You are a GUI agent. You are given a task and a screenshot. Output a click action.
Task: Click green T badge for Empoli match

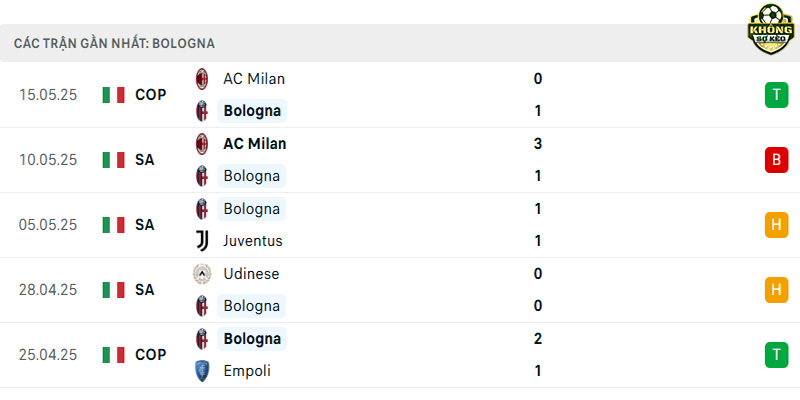[x=776, y=355]
